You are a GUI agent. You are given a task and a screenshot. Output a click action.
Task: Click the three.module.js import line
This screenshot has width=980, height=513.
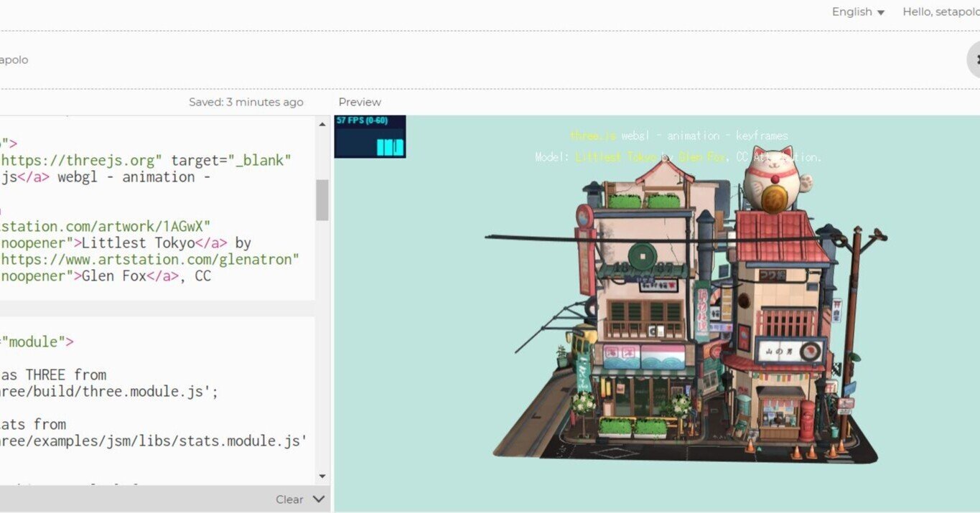(109, 392)
